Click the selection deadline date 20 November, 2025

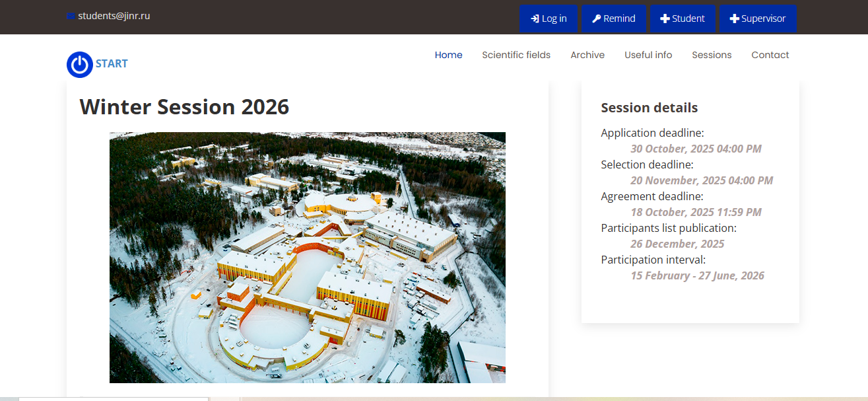click(701, 180)
